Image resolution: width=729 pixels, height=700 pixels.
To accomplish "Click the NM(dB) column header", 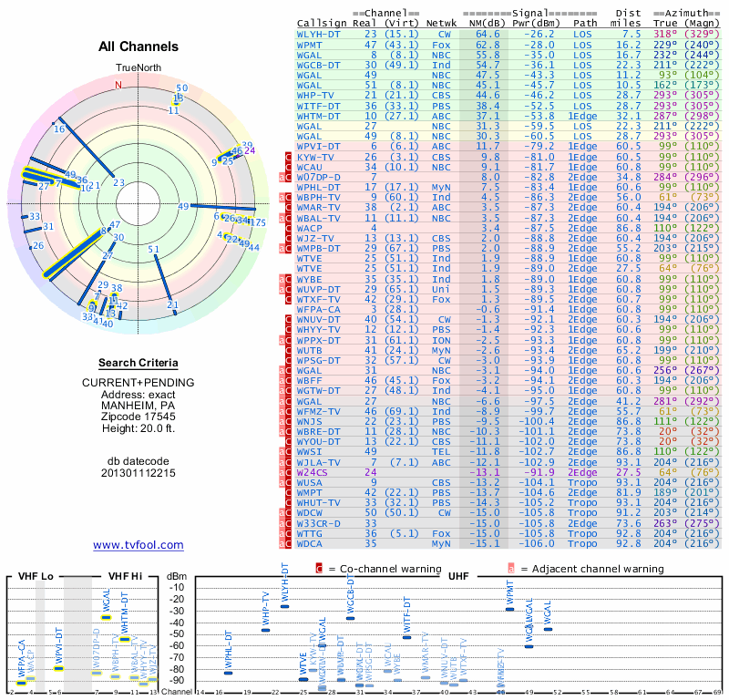I will 487,24.
